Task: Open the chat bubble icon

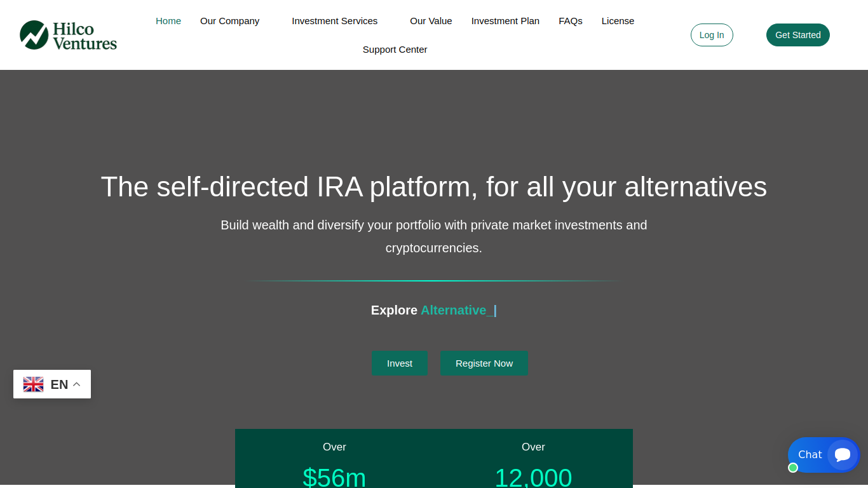Action: pos(843,454)
